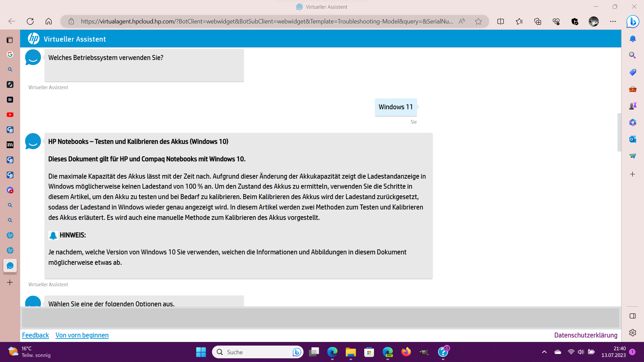Click the chat message input field
The height and width of the screenshot is (362, 644).
(x=320, y=318)
